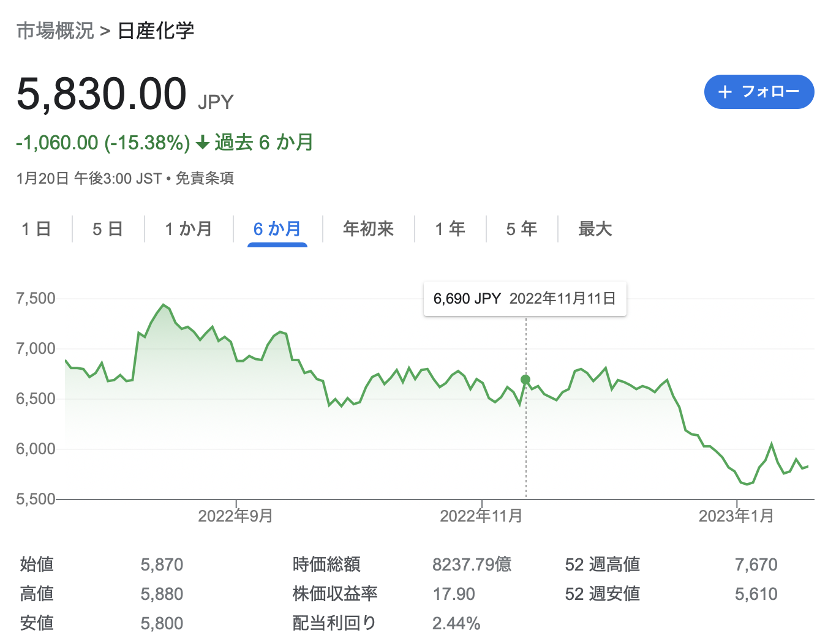Select the 最大 max range tab
828x644 pixels.
click(x=595, y=229)
